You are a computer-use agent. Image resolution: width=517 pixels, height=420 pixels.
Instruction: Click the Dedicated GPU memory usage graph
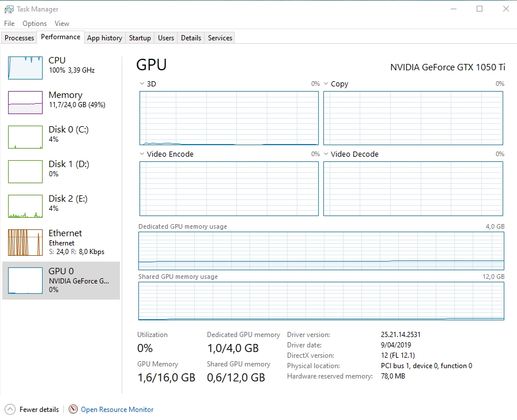(x=321, y=251)
